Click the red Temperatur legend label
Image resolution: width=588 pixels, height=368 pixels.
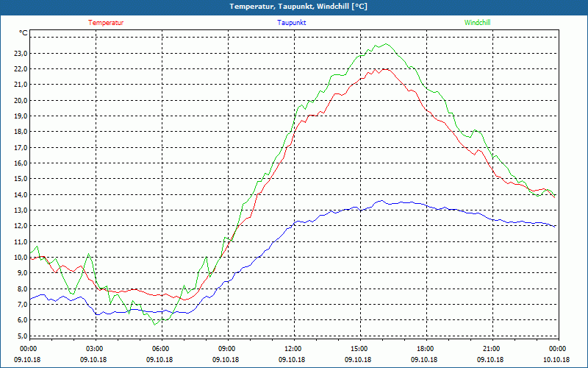click(106, 22)
